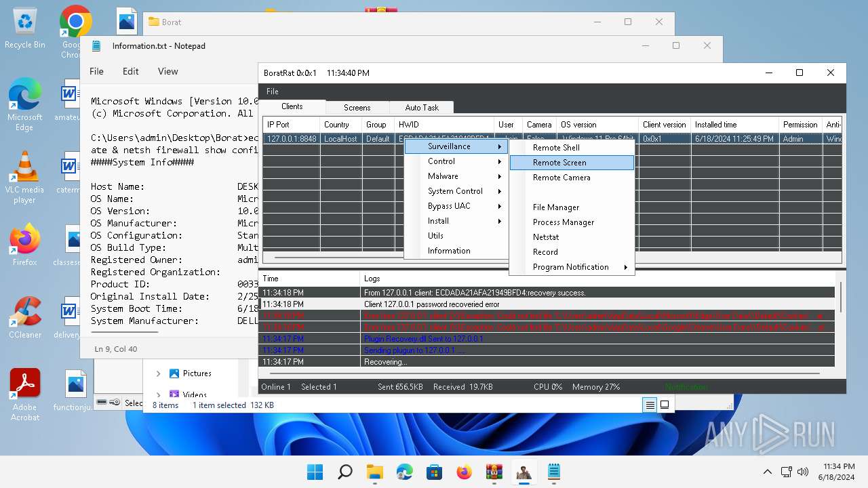Image resolution: width=868 pixels, height=488 pixels.
Task: Open System Control submenu
Action: pyautogui.click(x=457, y=191)
